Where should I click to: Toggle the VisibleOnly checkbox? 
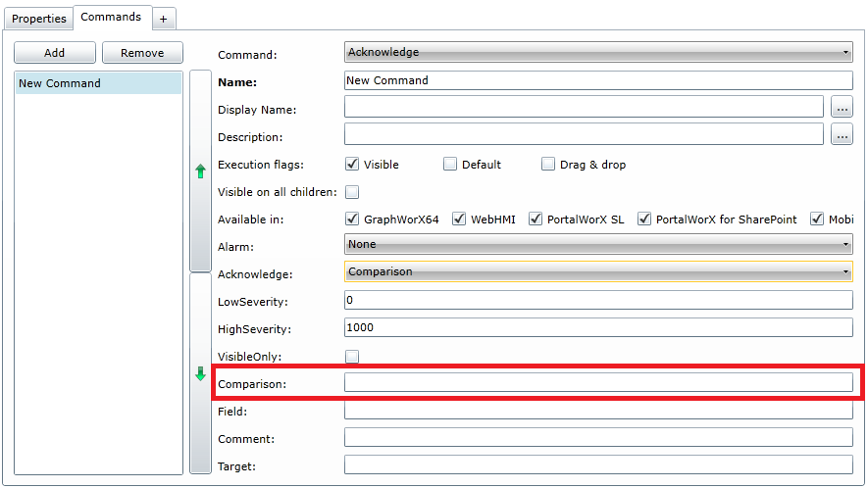pos(352,357)
